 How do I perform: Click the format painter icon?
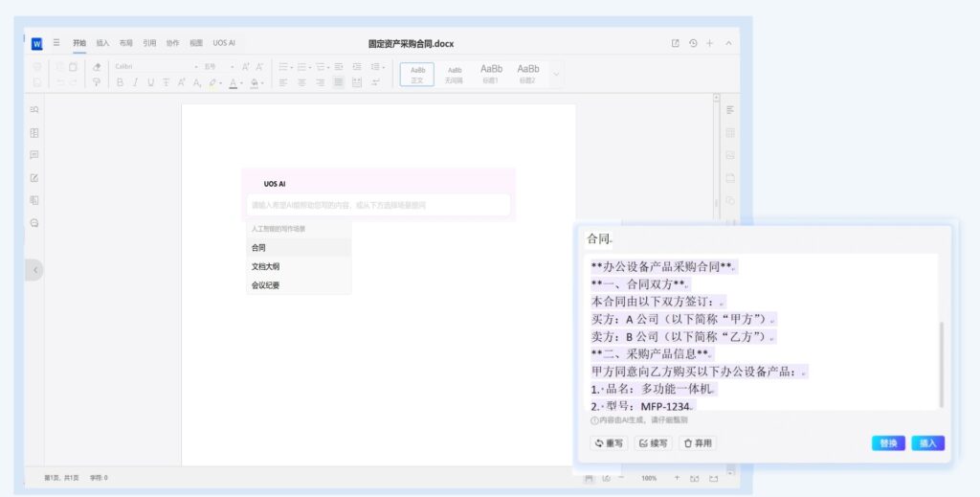(x=97, y=82)
